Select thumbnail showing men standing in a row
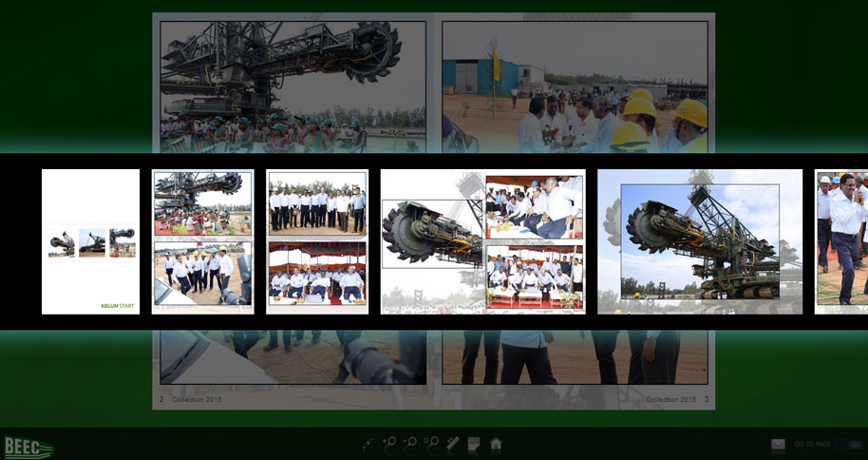Viewport: 868px width, 460px height. [317, 241]
